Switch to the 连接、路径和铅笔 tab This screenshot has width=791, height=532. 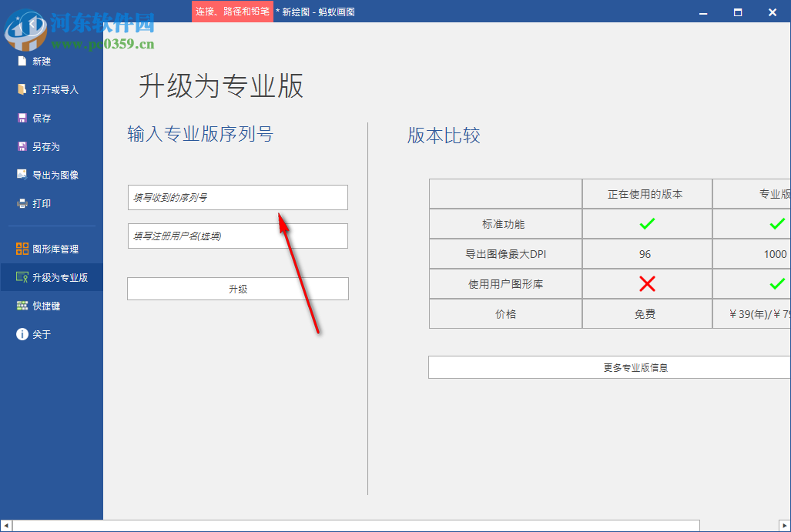[x=232, y=12]
